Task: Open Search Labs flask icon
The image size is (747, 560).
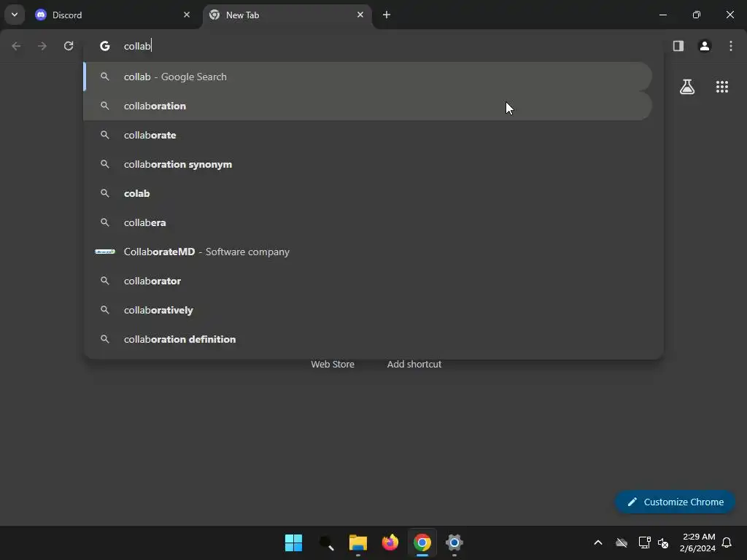Action: tap(687, 87)
